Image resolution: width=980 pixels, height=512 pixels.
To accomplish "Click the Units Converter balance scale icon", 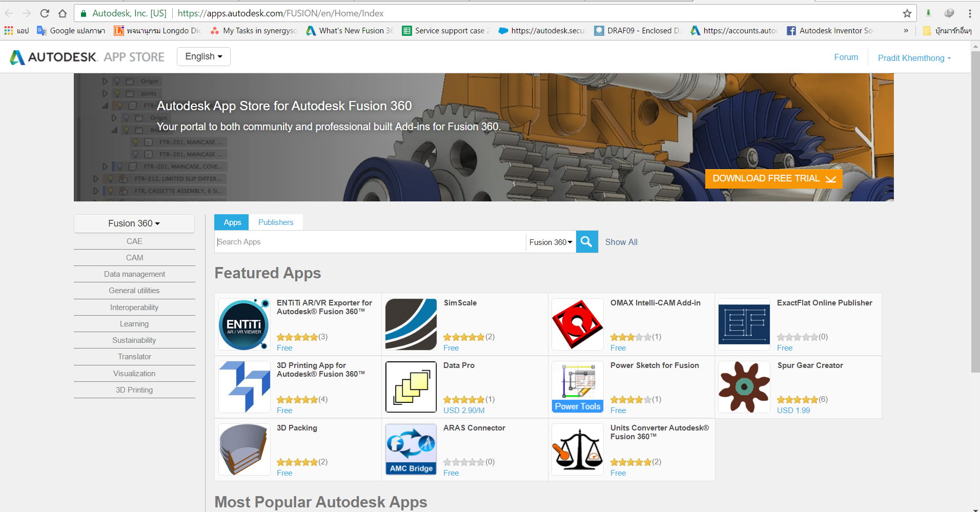I will [577, 449].
